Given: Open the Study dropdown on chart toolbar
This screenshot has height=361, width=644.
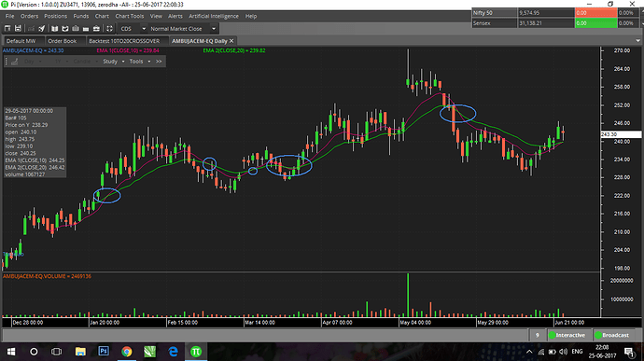Looking at the screenshot, I should point(113,62).
